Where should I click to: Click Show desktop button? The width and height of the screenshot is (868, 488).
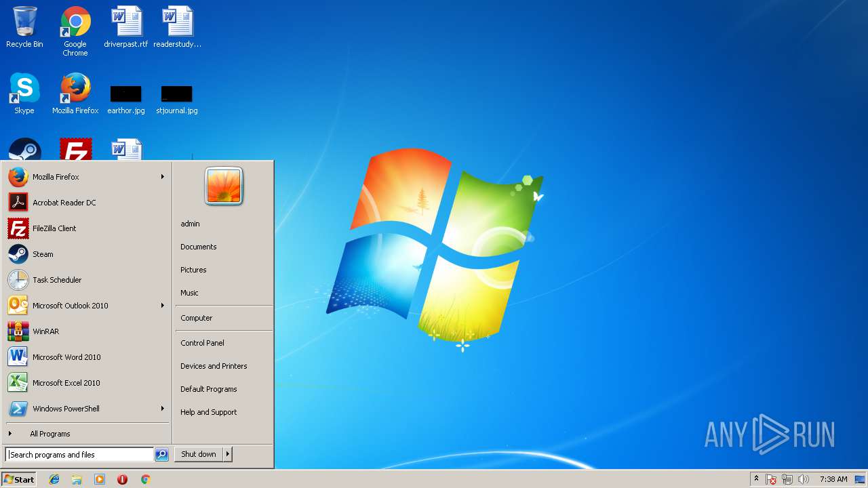[x=860, y=479]
